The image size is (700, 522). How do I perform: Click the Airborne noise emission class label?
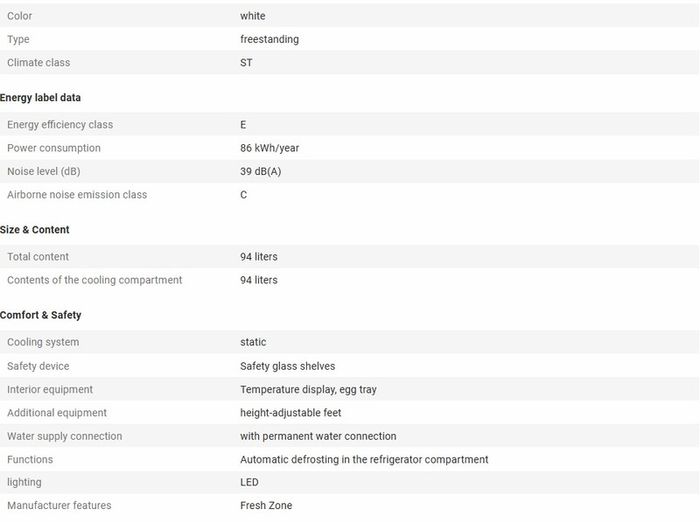coord(77,195)
